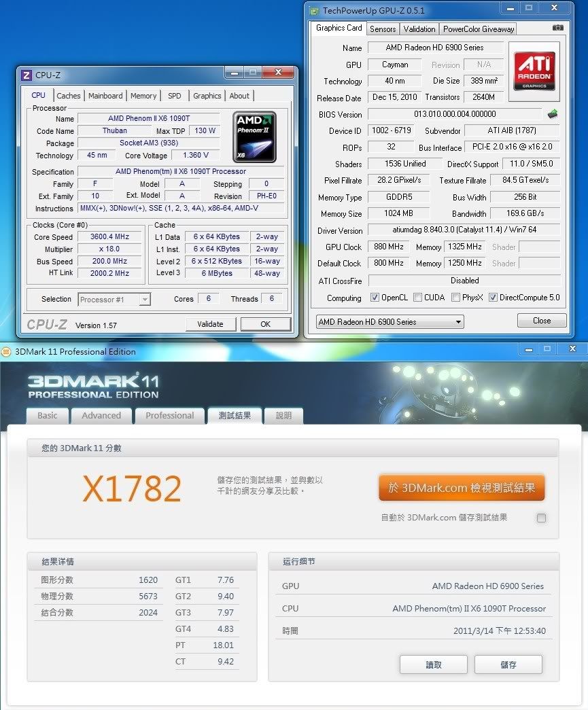This screenshot has height=710, width=588.
Task: Open the About tab in CPU-Z
Action: point(239,96)
